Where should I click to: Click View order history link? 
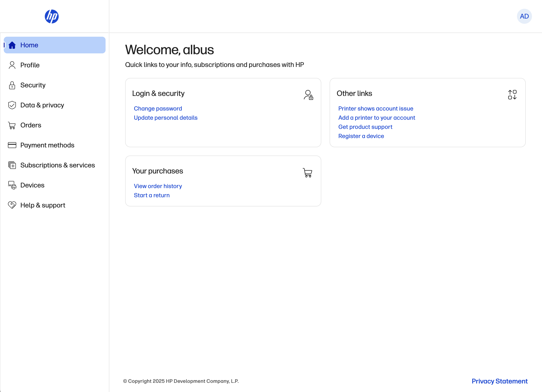pyautogui.click(x=158, y=186)
